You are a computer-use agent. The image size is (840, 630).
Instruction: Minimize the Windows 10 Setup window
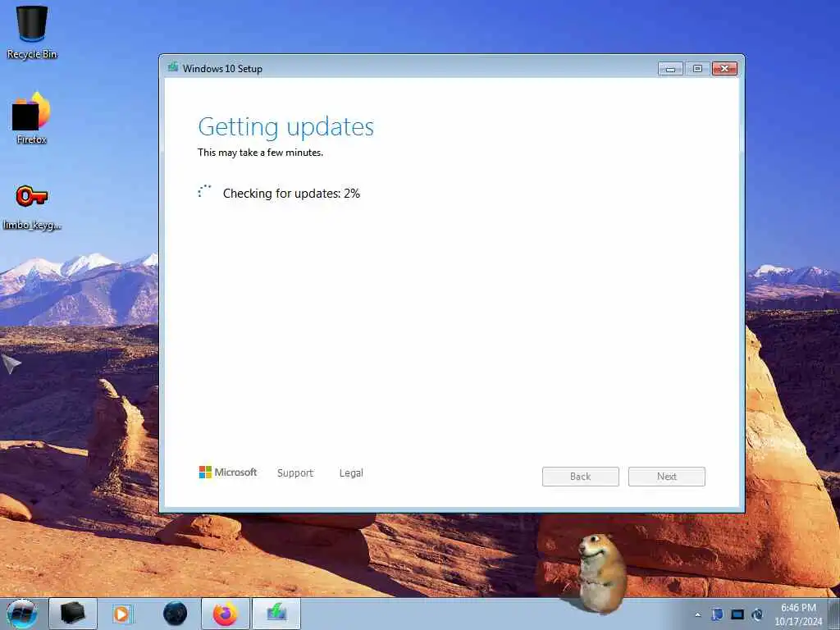670,69
